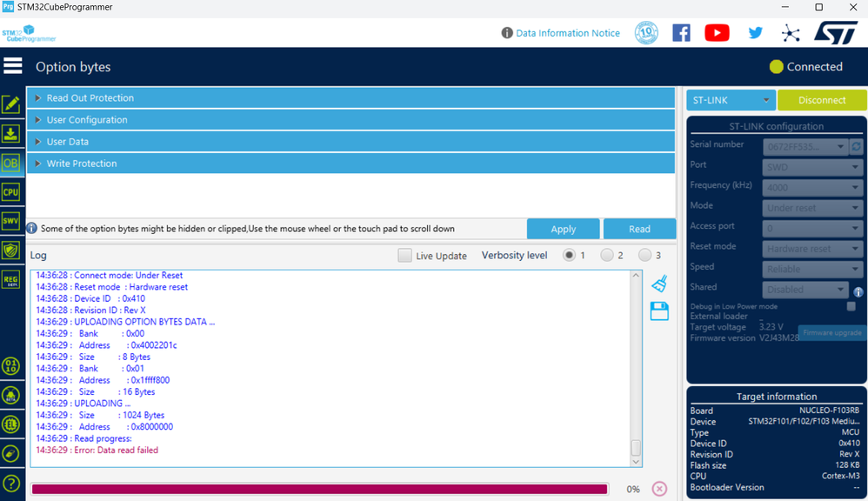This screenshot has width=868, height=501.
Task: Select verbosity level 1
Action: 569,255
